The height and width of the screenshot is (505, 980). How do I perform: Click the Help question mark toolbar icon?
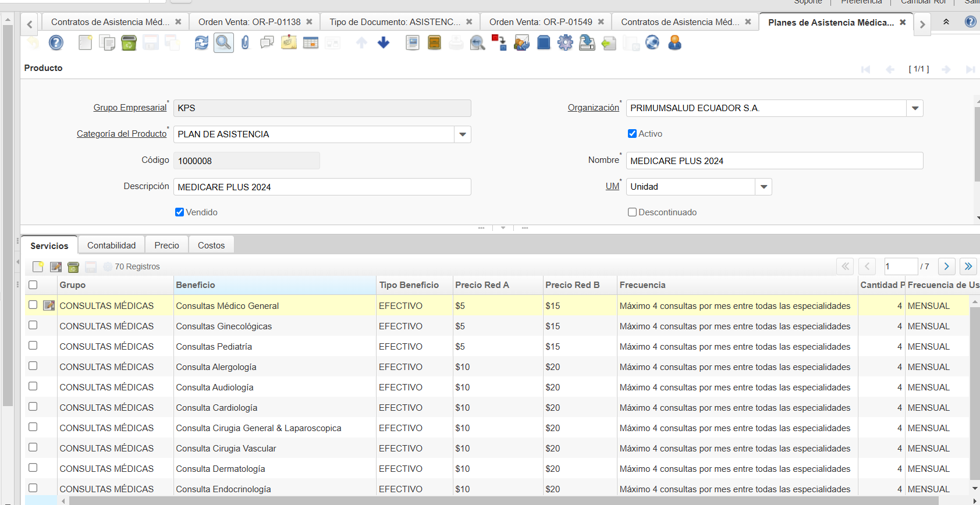point(56,42)
